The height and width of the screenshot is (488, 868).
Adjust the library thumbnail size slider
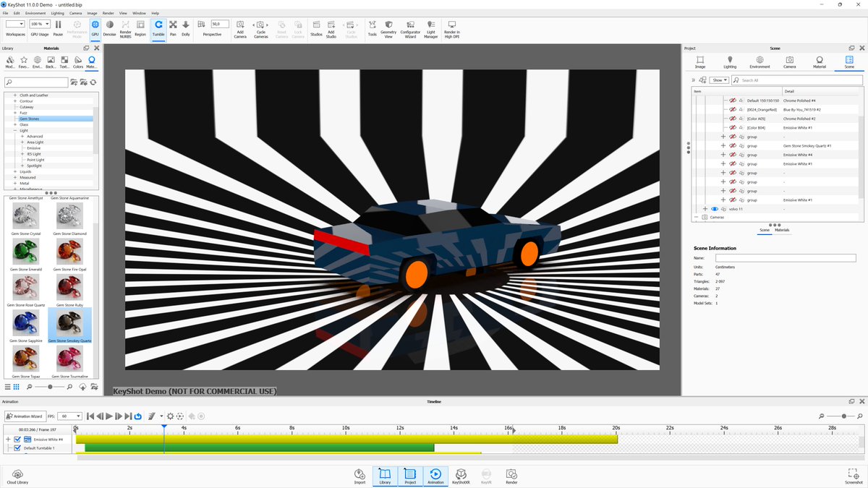click(50, 387)
